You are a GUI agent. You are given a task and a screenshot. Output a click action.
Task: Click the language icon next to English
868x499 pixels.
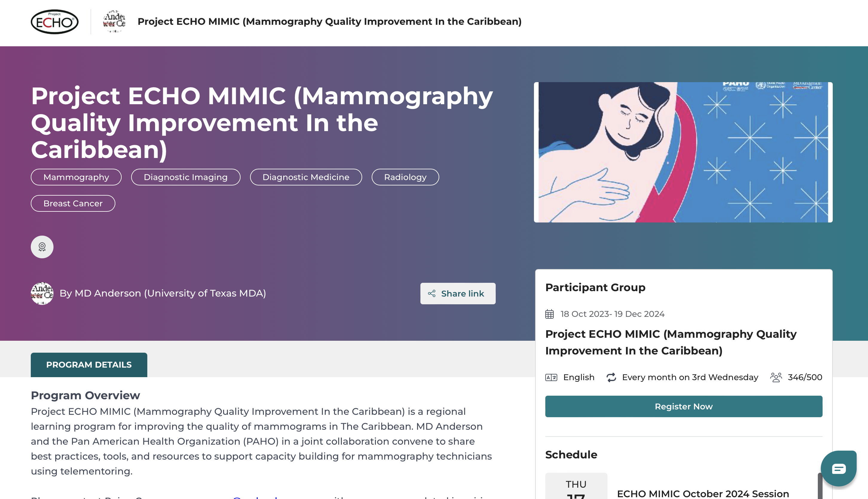coord(551,377)
